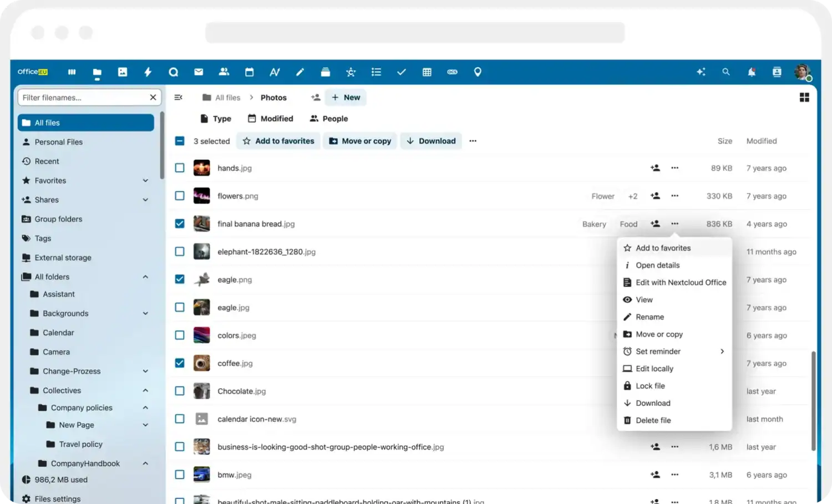Open the Assistant sparkle icon
The width and height of the screenshot is (832, 504).
pos(701,72)
